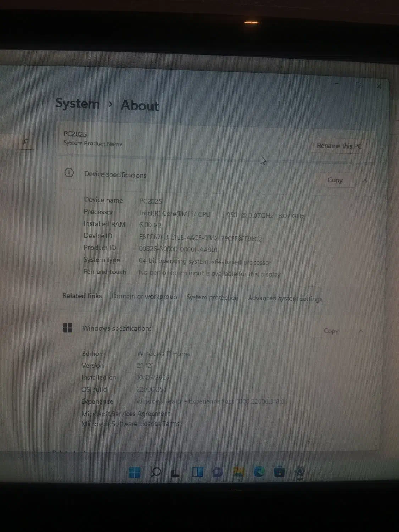This screenshot has width=399, height=532.
Task: Open Microsoft Services Agreement link
Action: 126,414
